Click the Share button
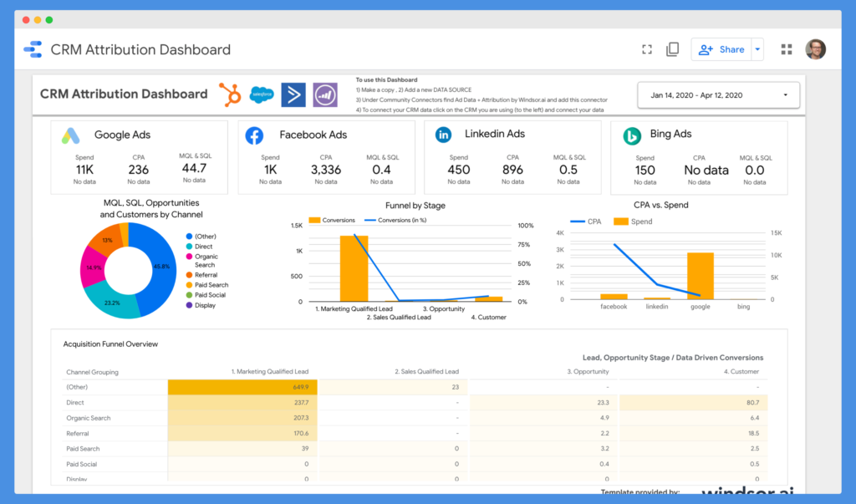This screenshot has height=504, width=856. tap(721, 49)
